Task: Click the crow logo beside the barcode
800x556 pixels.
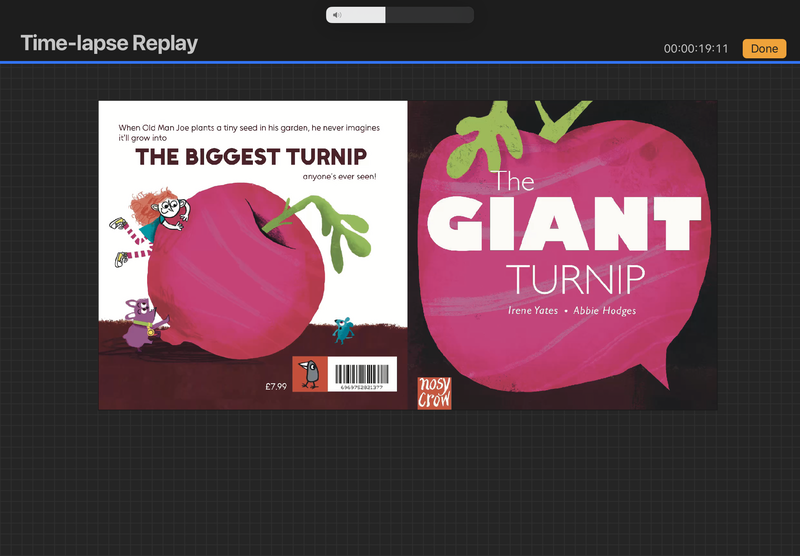Action: coord(310,373)
